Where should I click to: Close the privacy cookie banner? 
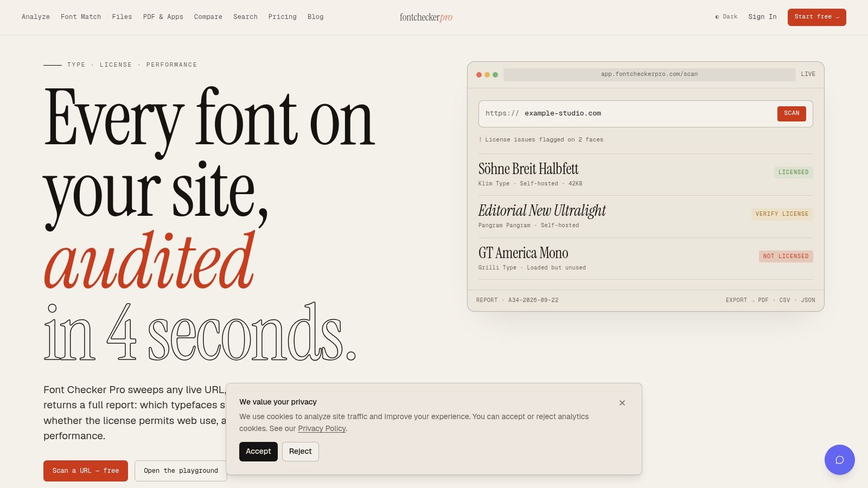(622, 403)
